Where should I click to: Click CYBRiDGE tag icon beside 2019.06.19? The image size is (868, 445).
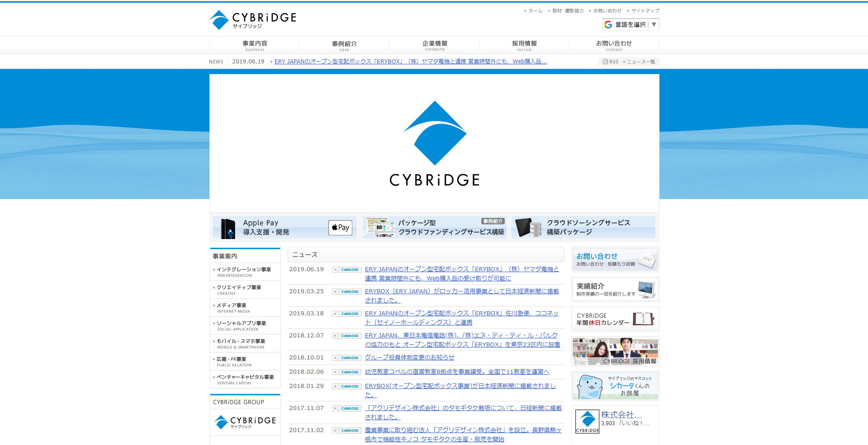click(347, 270)
